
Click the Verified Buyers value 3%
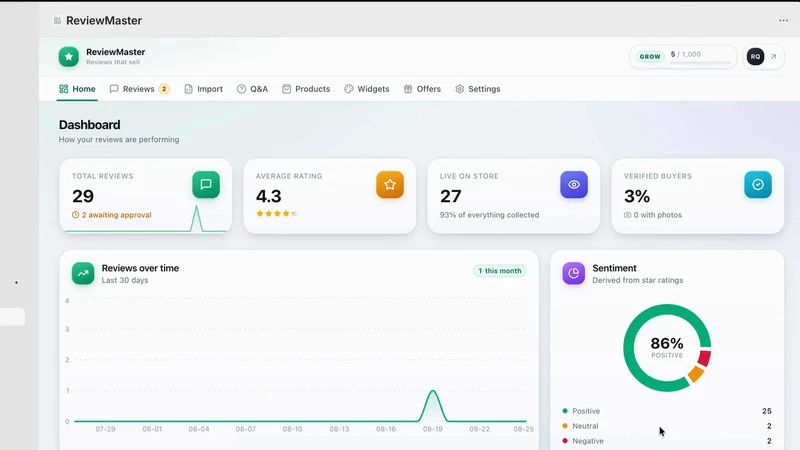coord(637,196)
